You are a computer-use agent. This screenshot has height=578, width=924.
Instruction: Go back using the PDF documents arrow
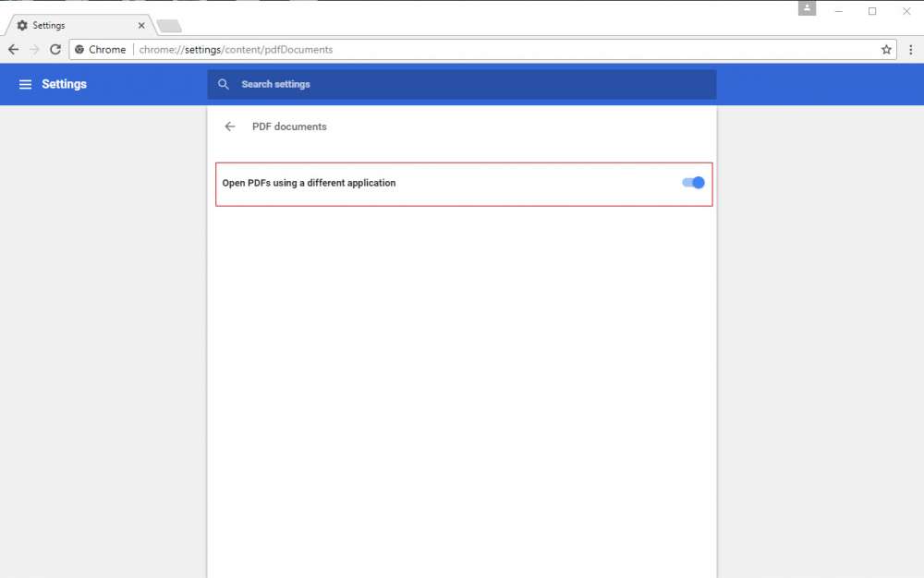click(x=230, y=126)
